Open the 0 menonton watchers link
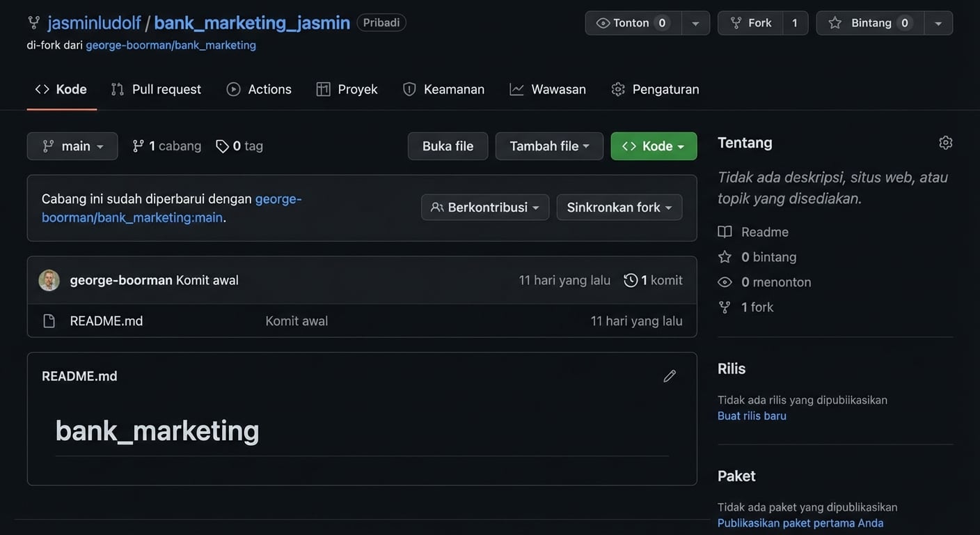The width and height of the screenshot is (980, 535). click(x=764, y=282)
